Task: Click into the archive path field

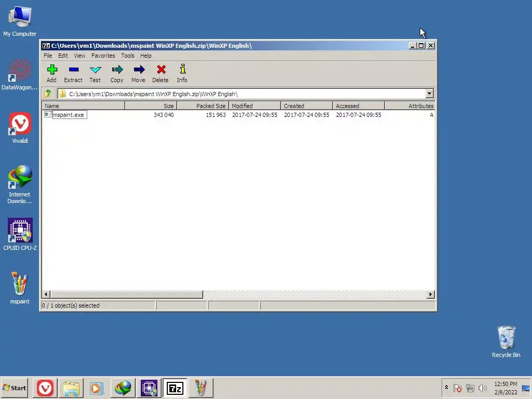Action: coord(242,94)
